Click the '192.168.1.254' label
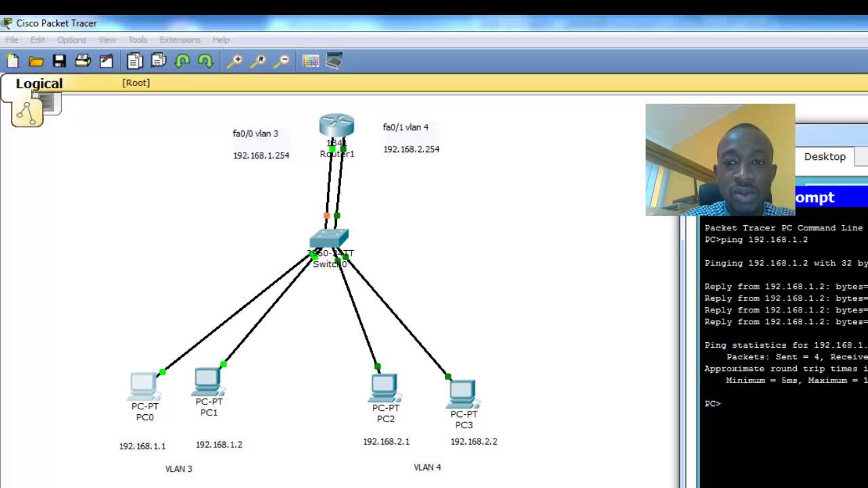The width and height of the screenshot is (868, 488). coord(261,155)
